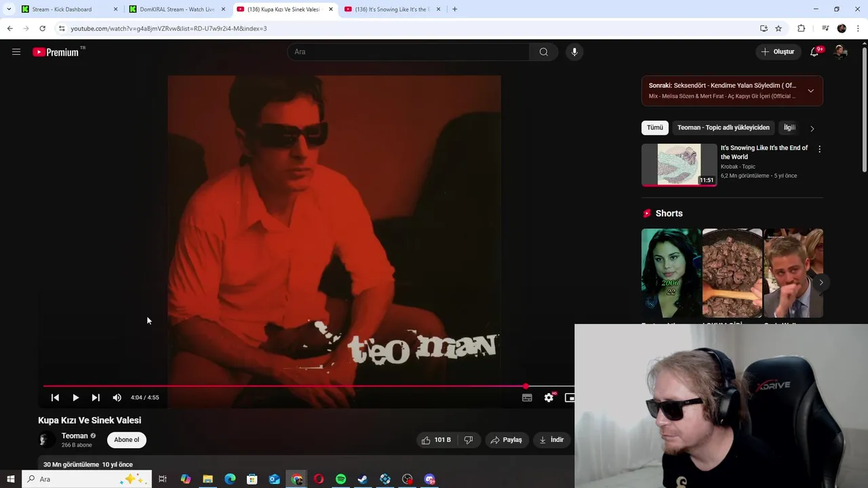This screenshot has width=868, height=488.
Task: Skip to the next video
Action: [x=96, y=398]
